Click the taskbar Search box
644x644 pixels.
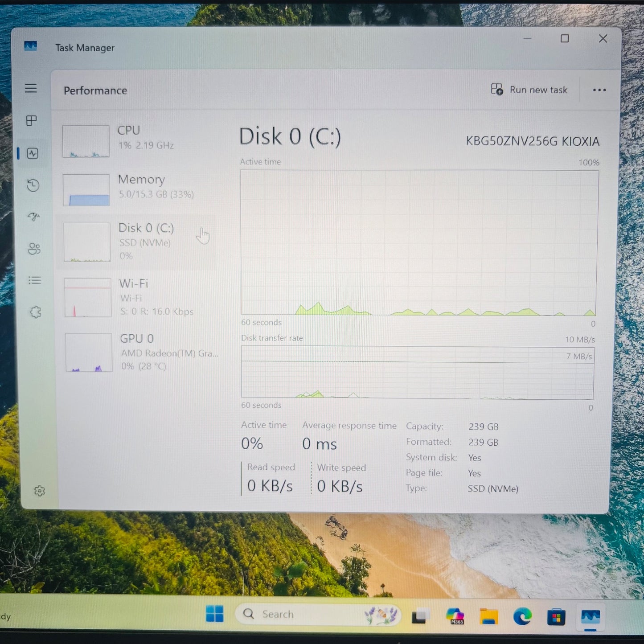point(318,614)
